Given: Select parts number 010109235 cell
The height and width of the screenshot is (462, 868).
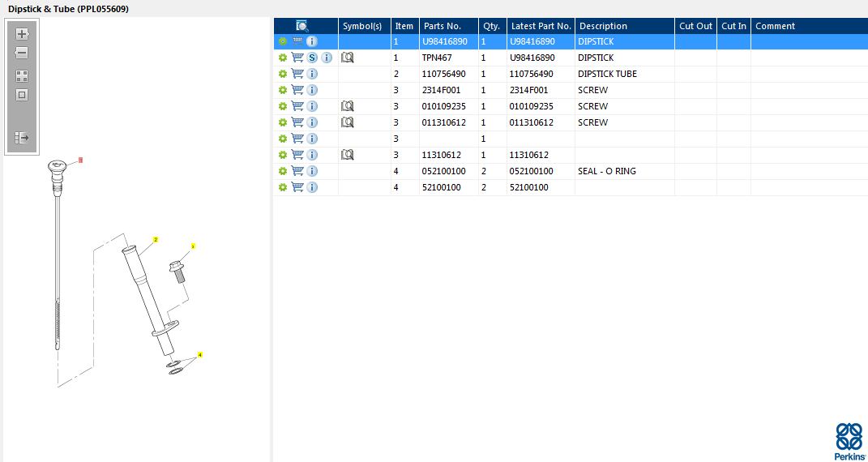Looking at the screenshot, I should [449, 106].
